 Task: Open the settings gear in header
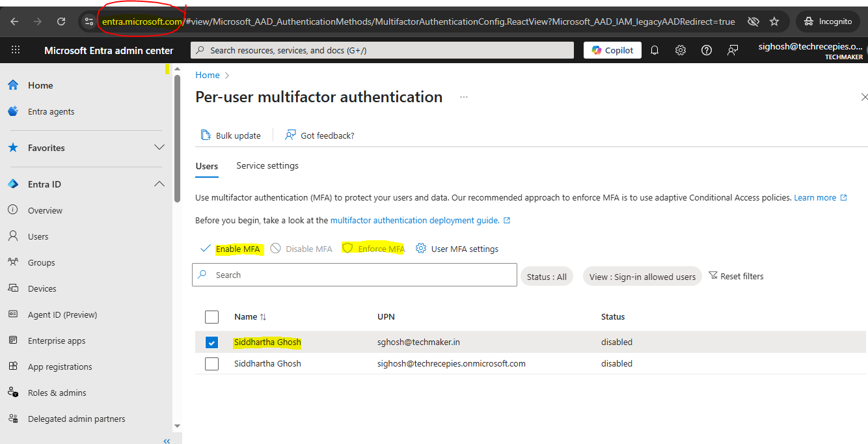click(681, 50)
